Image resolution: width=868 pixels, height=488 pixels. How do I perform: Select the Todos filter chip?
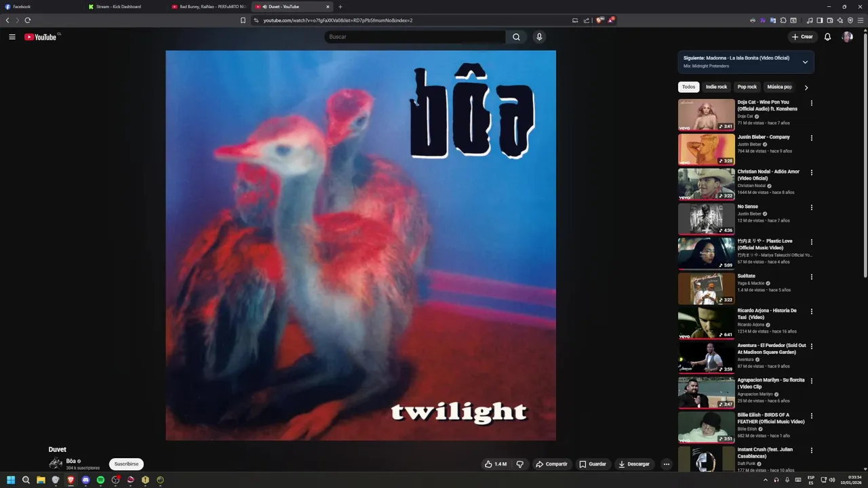pos(688,87)
